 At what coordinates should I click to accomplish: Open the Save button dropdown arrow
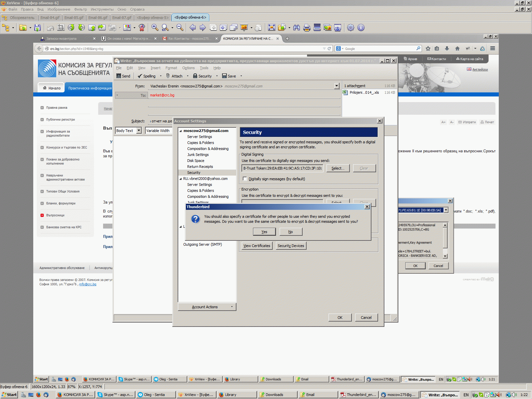(241, 76)
